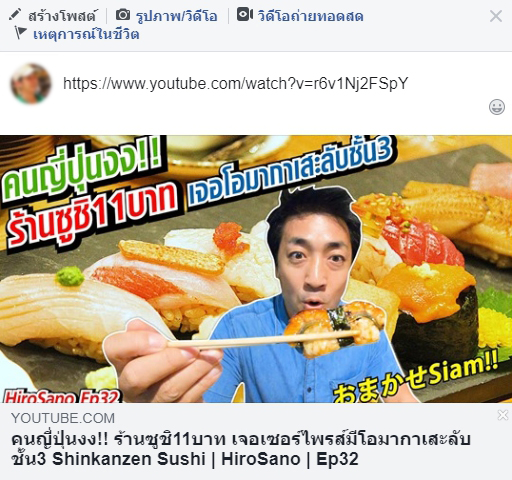This screenshot has width=512, height=480.
Task: Click the flag icon for life event
Action: click(21, 33)
